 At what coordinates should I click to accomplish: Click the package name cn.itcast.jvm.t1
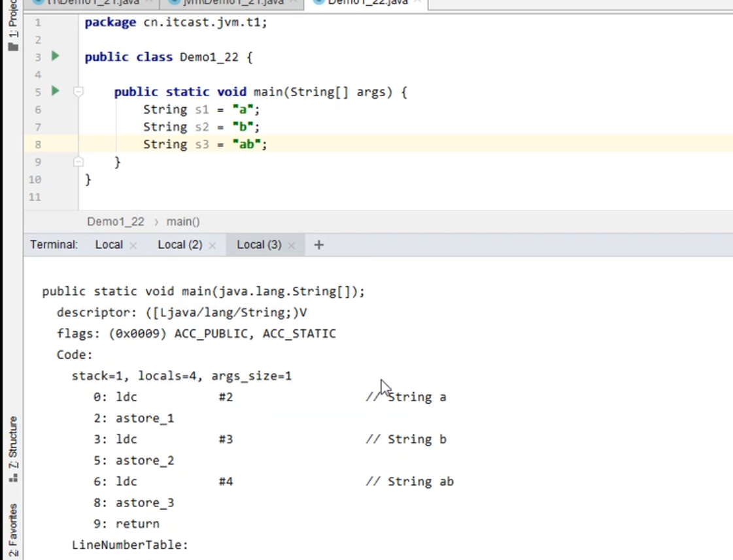pos(202,22)
